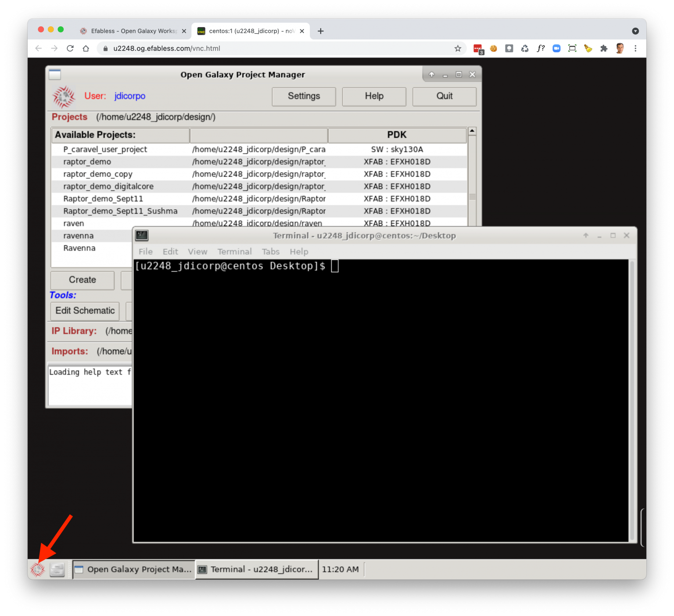Open the Terminal menu in menu bar
The width and height of the screenshot is (674, 616).
(x=235, y=251)
